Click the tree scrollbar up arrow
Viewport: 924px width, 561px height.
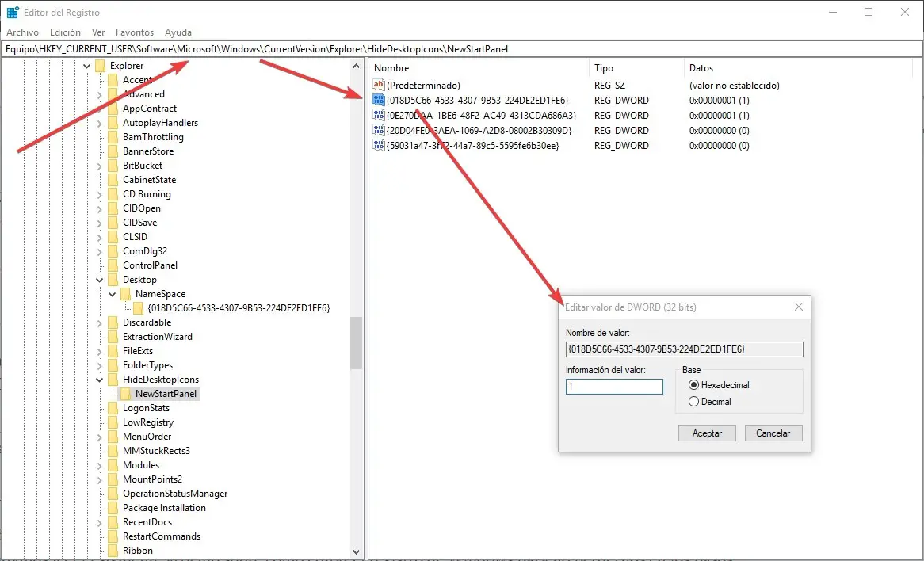pos(356,66)
